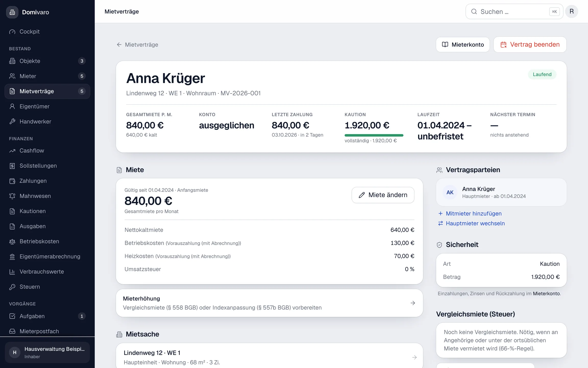Select Mietverträge in the sidebar
The image size is (588, 368).
click(47, 91)
